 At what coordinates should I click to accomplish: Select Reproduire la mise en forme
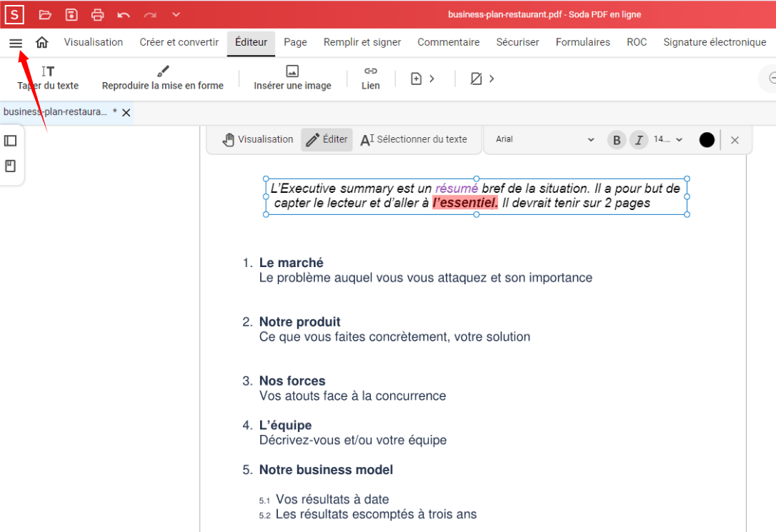click(x=163, y=78)
